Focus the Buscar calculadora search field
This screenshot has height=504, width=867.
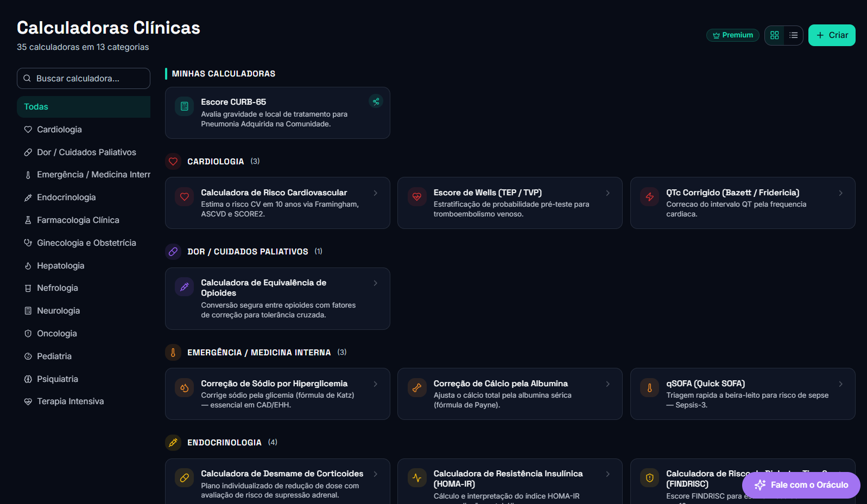[x=84, y=79]
